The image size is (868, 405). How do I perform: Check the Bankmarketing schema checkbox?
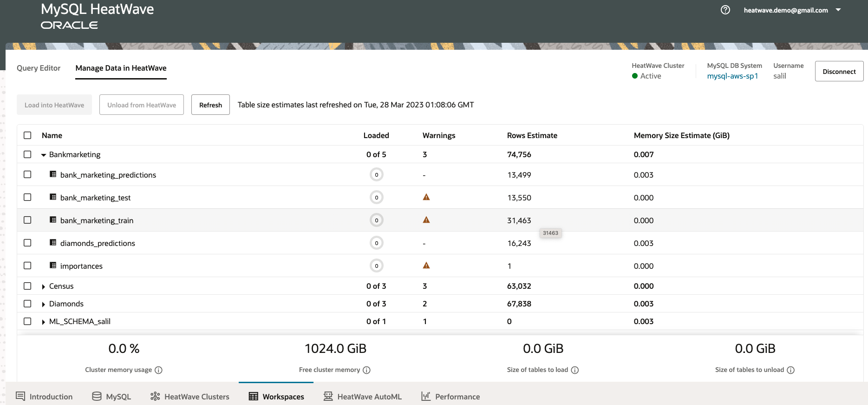[x=27, y=154]
